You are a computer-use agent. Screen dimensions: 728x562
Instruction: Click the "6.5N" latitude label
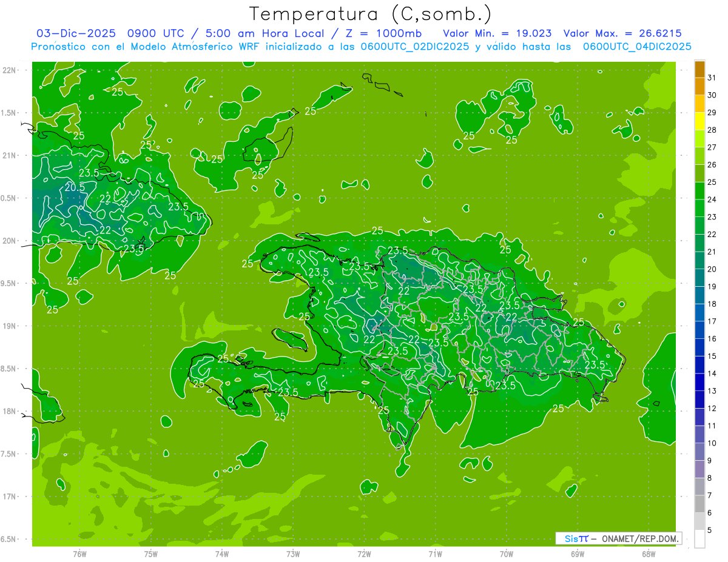click(x=9, y=539)
